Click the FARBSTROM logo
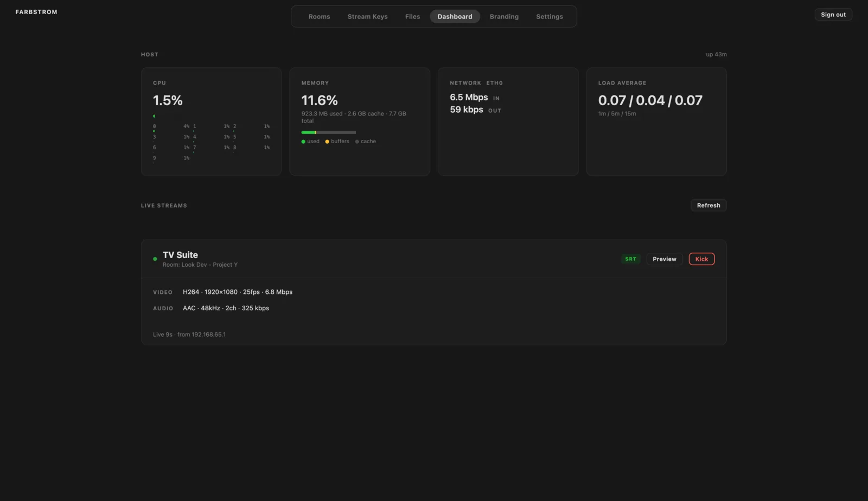Screen dimensions: 868x501 [36, 12]
